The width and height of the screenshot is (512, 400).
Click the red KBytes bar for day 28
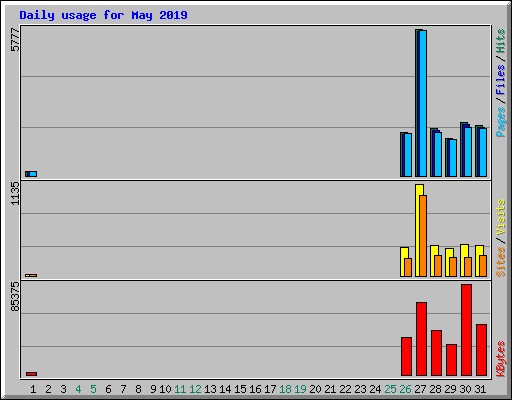tap(436, 353)
